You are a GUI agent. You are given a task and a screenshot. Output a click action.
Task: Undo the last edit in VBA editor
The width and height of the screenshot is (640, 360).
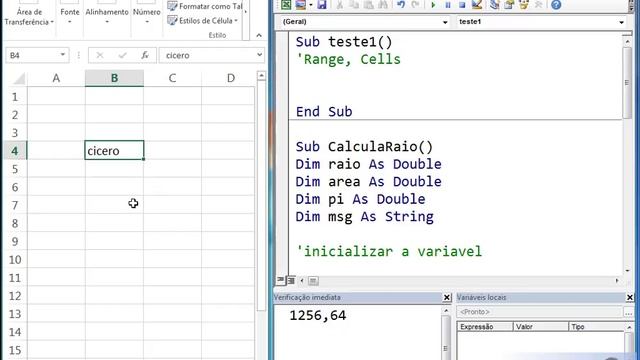pos(401,4)
